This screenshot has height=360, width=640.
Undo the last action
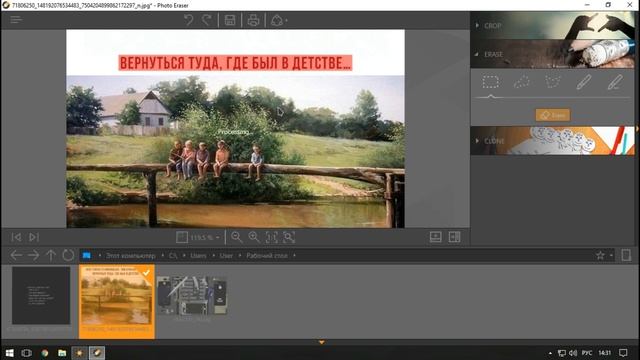pos(188,20)
